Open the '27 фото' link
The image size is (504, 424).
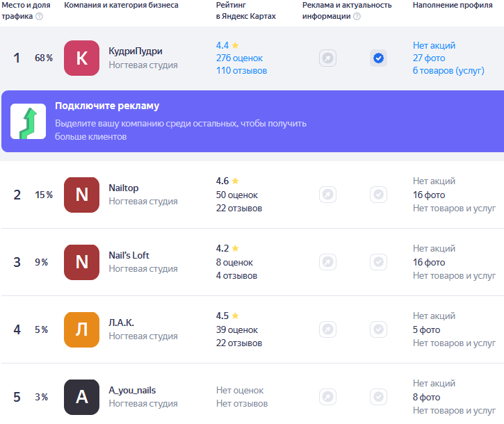pos(429,58)
